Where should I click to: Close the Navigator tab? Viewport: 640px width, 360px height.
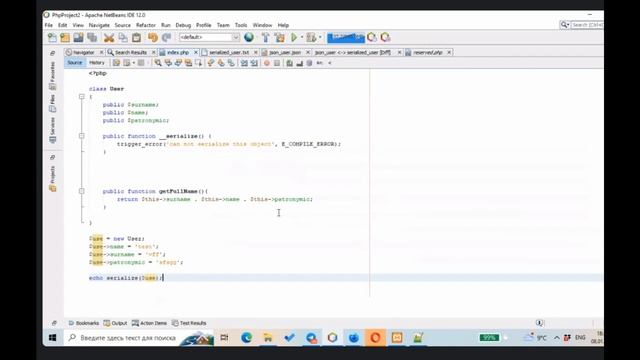tap(102, 53)
